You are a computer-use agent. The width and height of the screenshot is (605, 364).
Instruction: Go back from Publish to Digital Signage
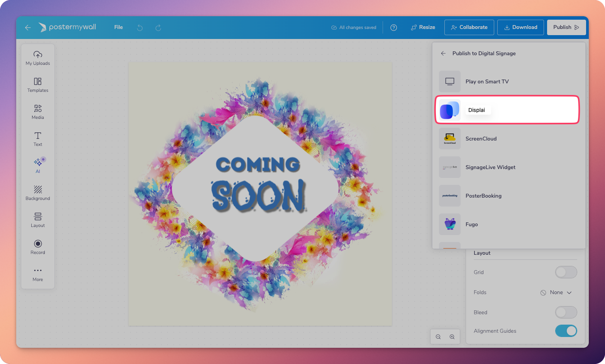(443, 53)
